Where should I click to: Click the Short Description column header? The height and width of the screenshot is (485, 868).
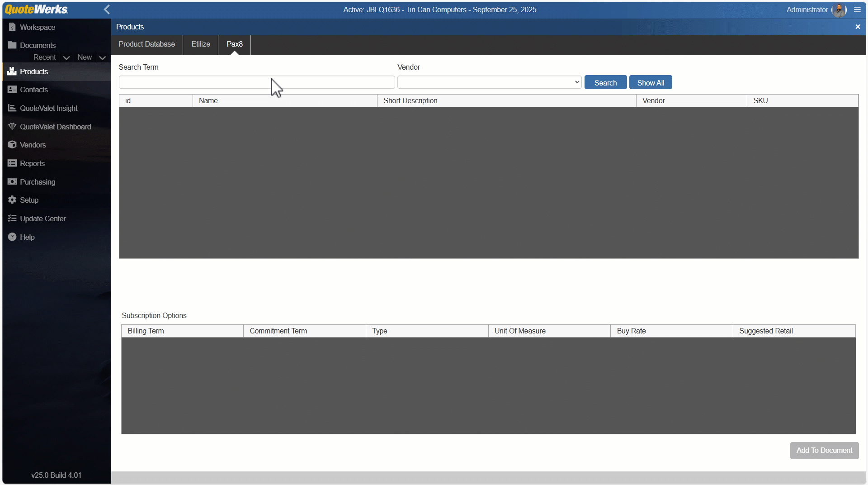pyautogui.click(x=506, y=100)
